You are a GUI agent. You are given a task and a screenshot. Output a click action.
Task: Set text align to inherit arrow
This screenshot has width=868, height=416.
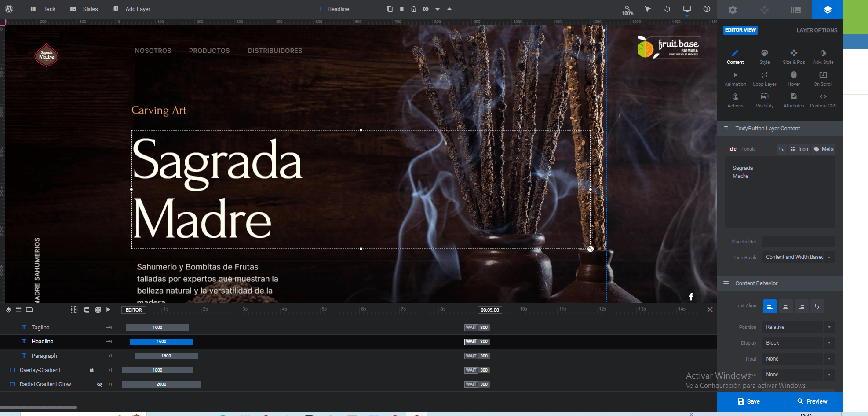(x=817, y=306)
